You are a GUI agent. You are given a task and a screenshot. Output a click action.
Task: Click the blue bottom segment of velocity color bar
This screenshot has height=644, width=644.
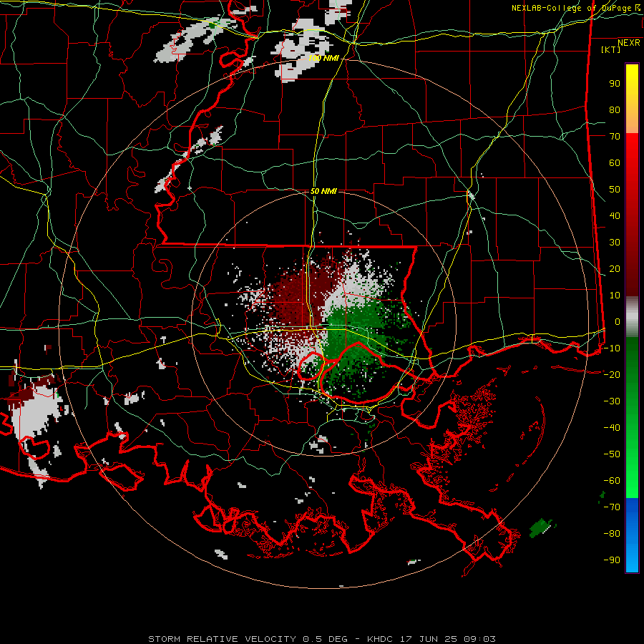[632, 535]
